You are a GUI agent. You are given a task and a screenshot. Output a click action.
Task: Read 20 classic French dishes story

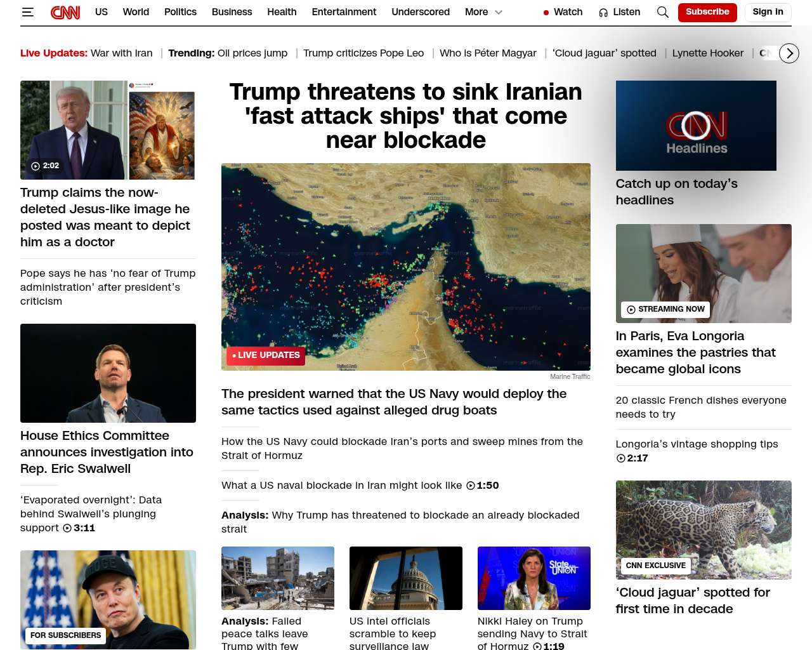[x=701, y=408]
